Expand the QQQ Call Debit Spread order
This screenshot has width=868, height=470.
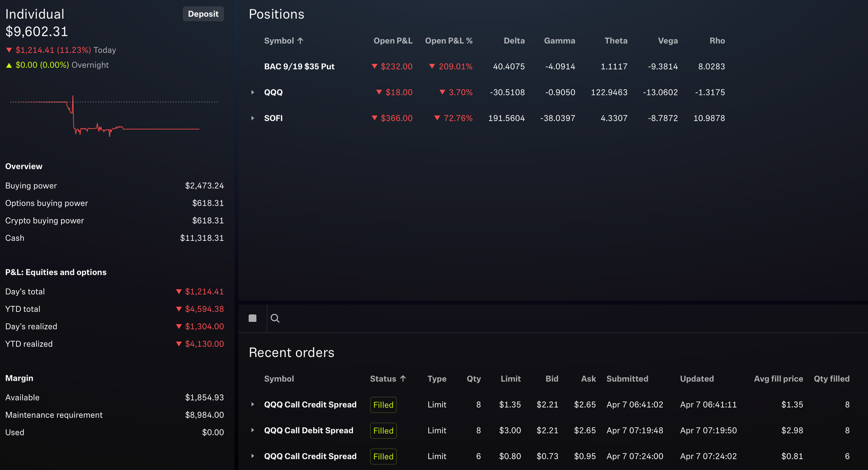[x=253, y=430]
